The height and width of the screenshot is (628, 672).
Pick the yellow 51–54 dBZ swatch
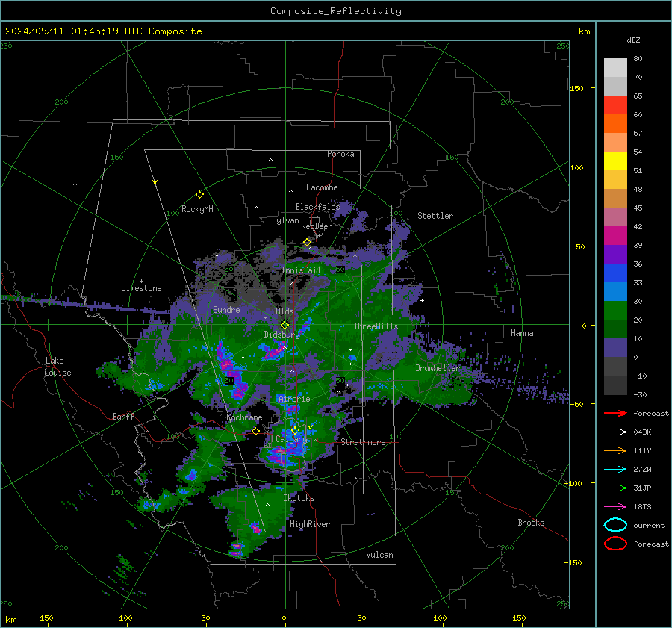click(615, 161)
